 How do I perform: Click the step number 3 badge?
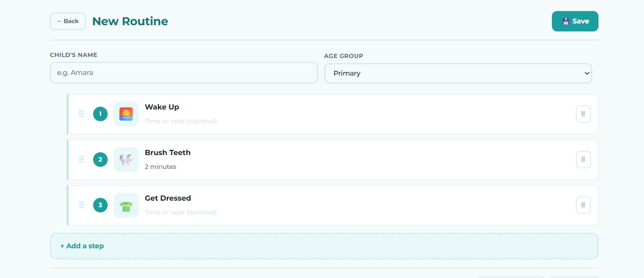click(100, 205)
